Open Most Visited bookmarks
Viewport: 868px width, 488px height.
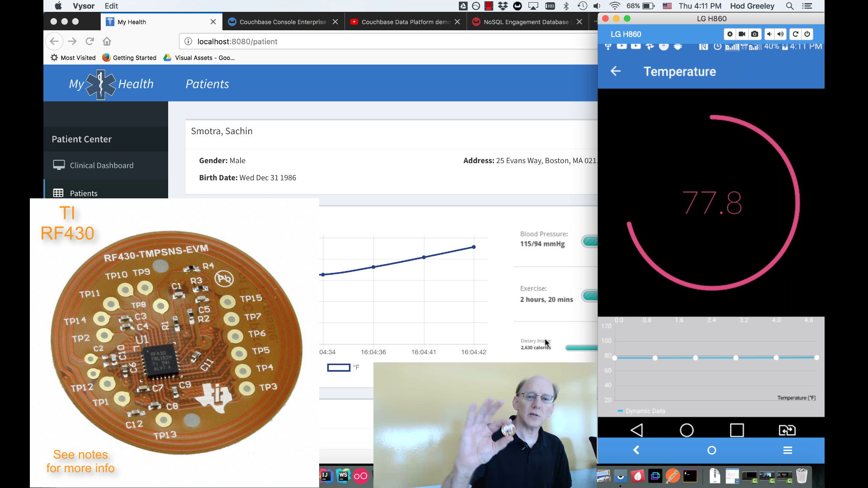[73, 57]
